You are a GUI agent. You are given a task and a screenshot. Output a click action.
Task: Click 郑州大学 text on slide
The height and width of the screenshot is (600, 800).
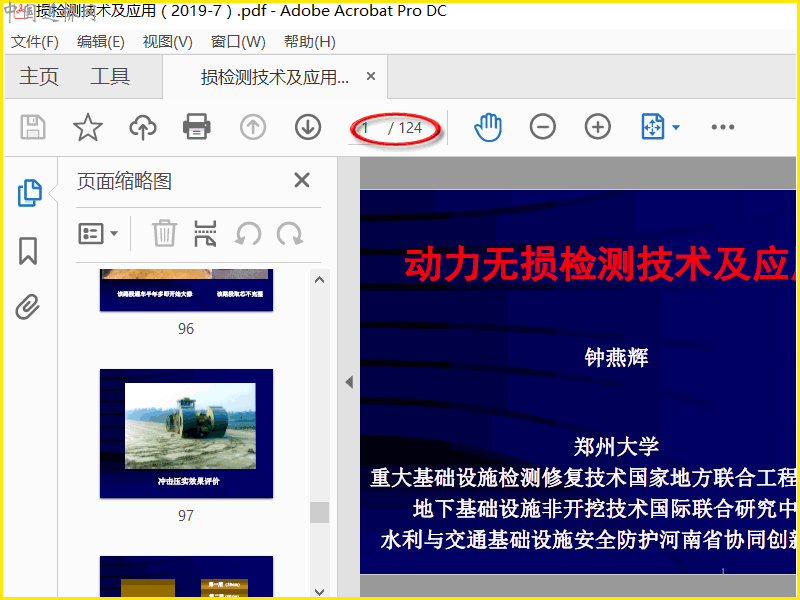point(616,446)
